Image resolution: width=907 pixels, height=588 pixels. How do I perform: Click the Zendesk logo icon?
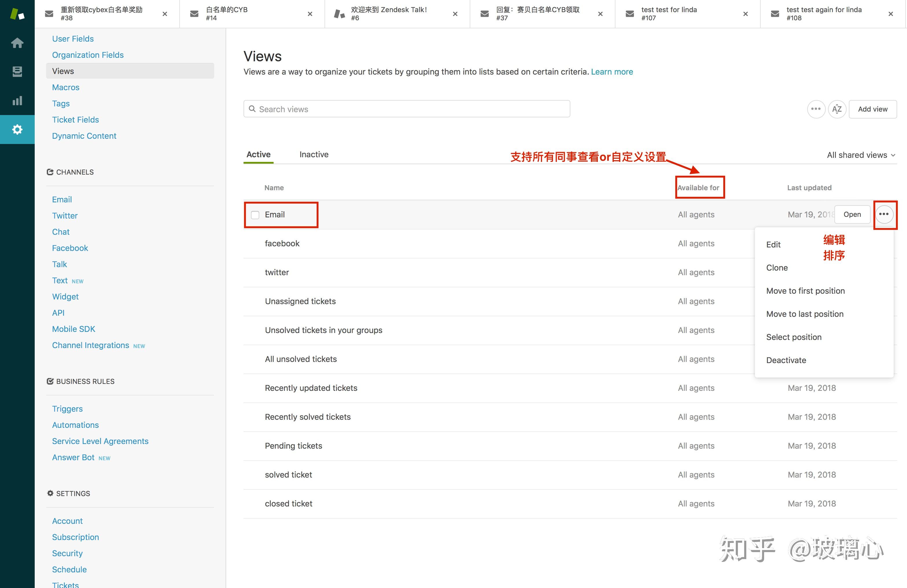17,14
